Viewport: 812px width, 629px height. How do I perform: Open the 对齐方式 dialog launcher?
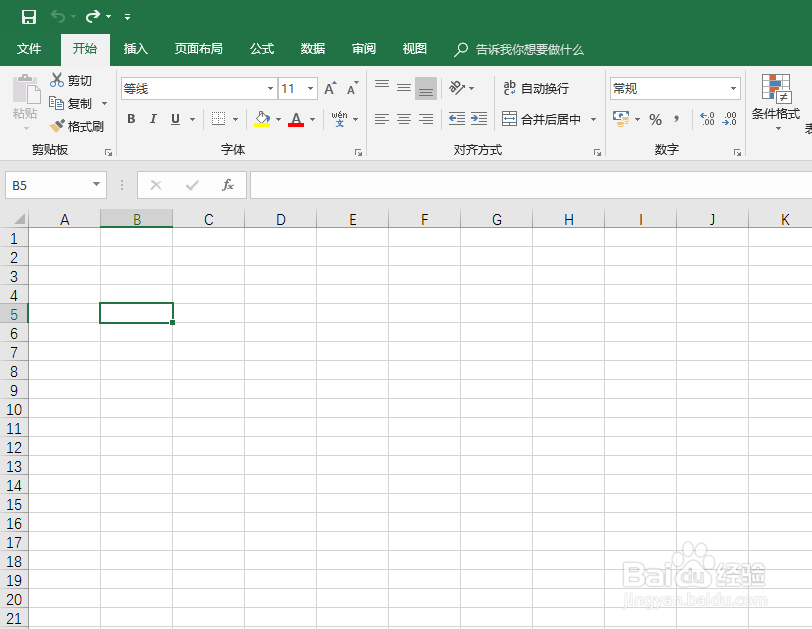pos(597,152)
